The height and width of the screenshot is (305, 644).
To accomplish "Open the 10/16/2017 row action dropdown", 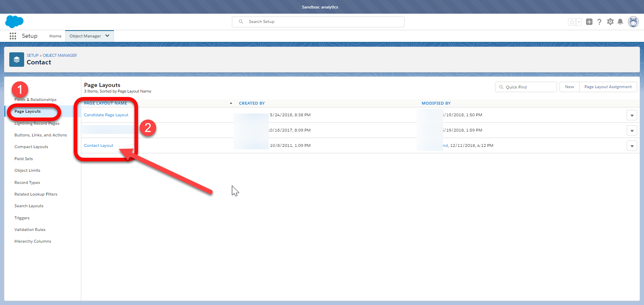I will coord(632,130).
